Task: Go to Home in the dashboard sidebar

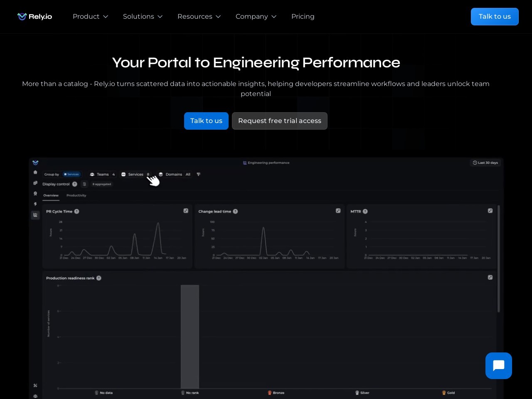Action: coord(35,172)
